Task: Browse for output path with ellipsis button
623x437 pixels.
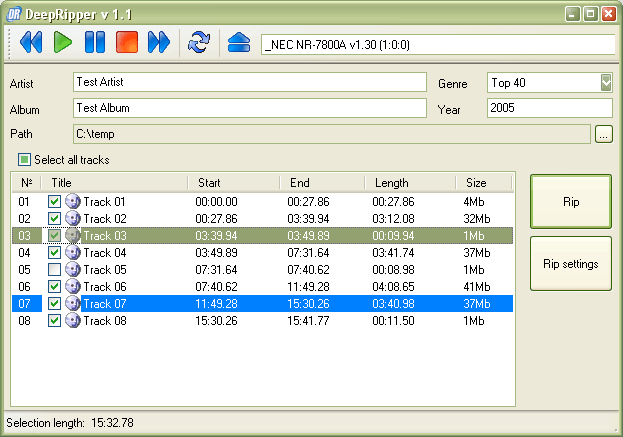Action: tap(604, 134)
